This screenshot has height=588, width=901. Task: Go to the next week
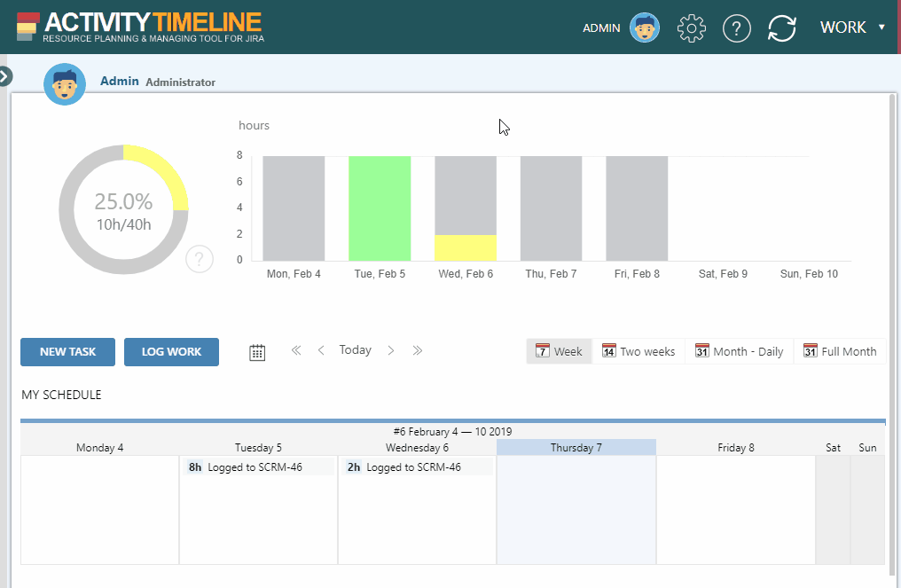pos(391,351)
